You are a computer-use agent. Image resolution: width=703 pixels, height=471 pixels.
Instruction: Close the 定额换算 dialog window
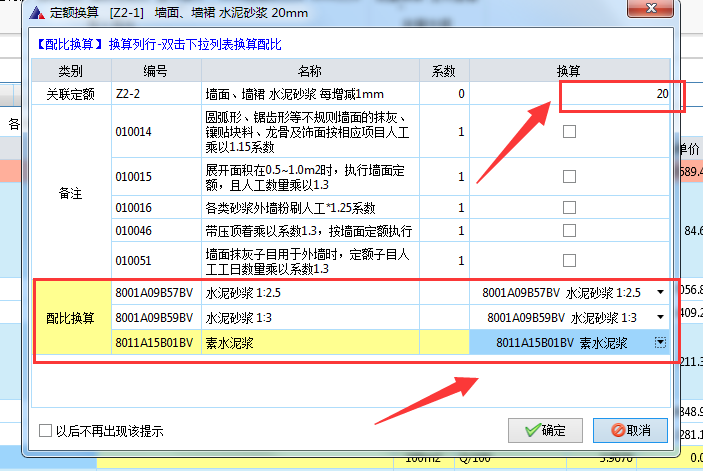tap(651, 8)
